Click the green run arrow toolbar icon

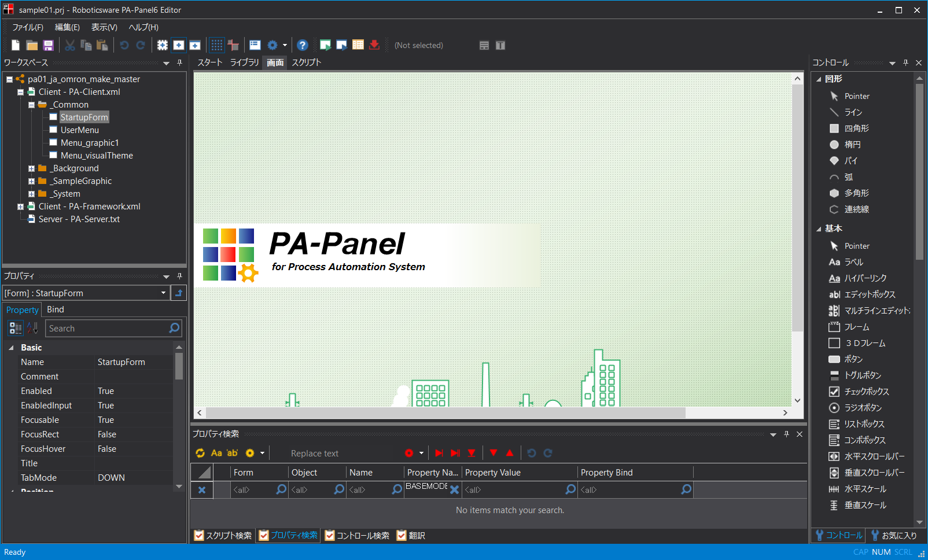click(325, 45)
